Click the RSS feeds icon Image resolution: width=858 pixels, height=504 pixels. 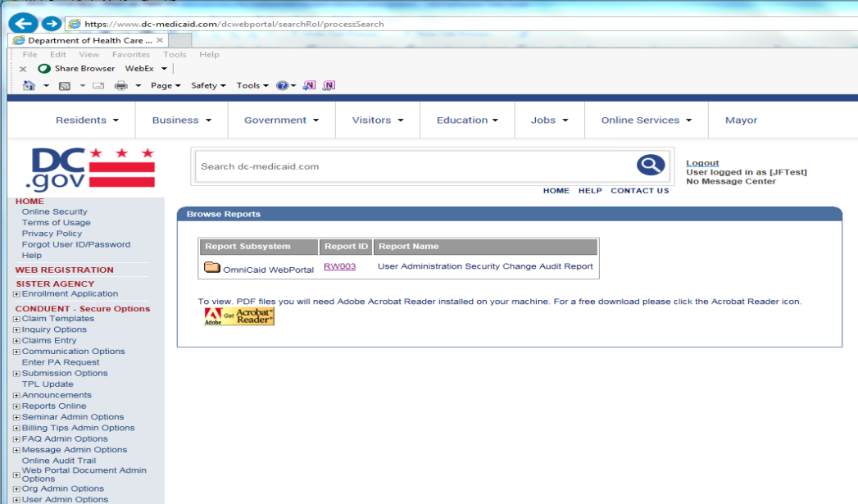pyautogui.click(x=64, y=85)
